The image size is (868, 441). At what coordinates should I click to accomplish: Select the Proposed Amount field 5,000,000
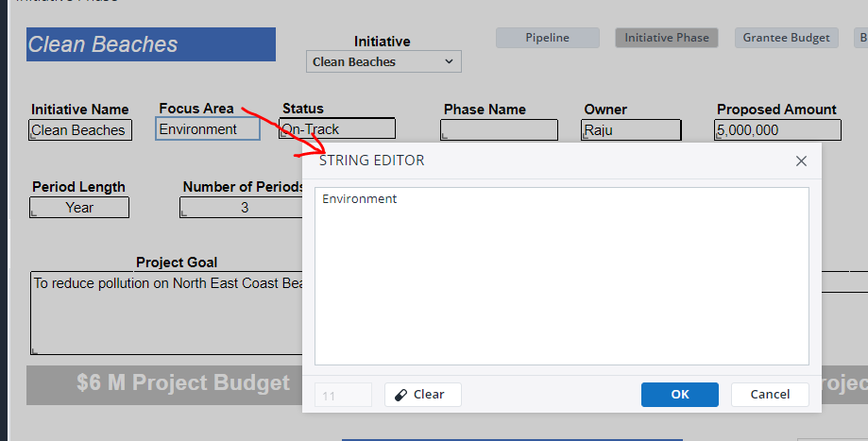pos(777,130)
